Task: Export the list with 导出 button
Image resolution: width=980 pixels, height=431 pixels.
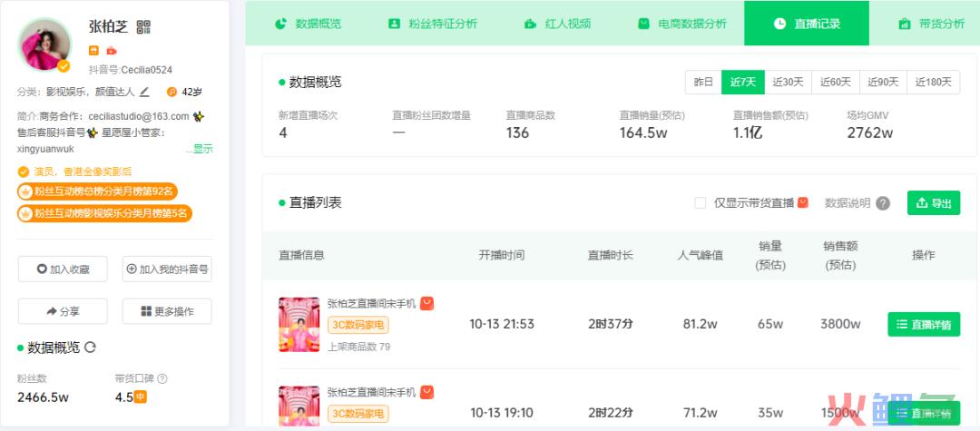Action: [x=934, y=203]
